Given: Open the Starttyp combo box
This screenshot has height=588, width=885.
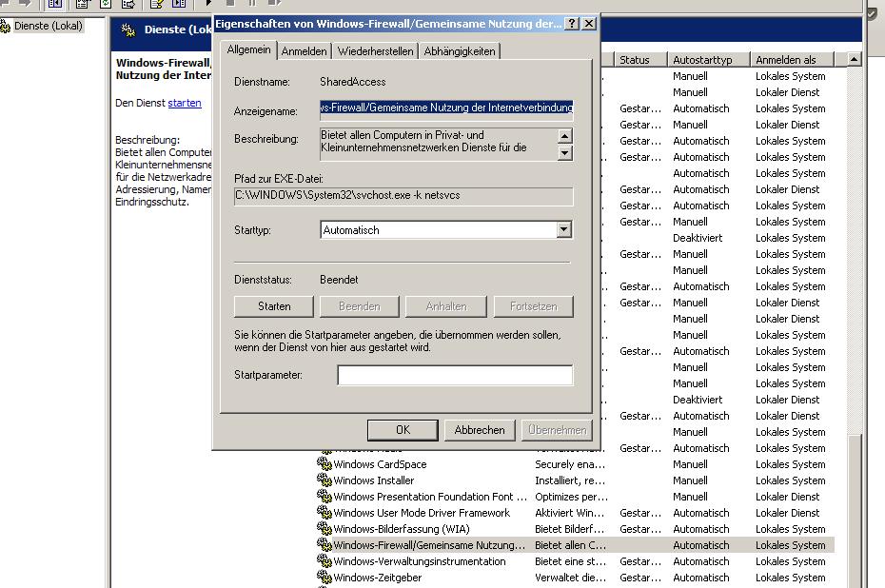Looking at the screenshot, I should pyautogui.click(x=446, y=229).
